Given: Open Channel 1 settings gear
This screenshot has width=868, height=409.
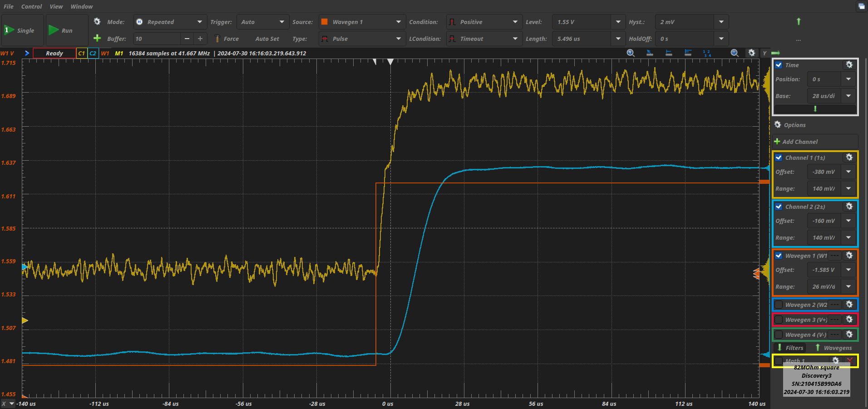Looking at the screenshot, I should pyautogui.click(x=849, y=158).
